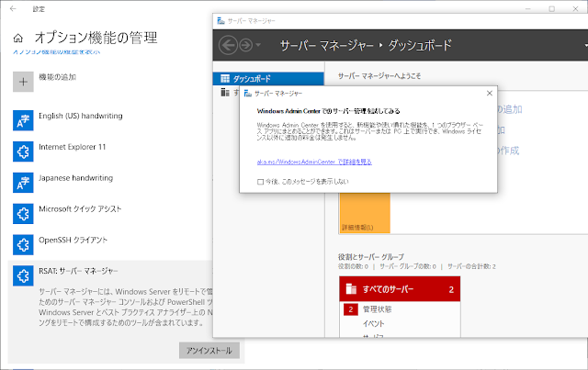Click イベント in the all servers tile
588x370 pixels.
(x=374, y=323)
